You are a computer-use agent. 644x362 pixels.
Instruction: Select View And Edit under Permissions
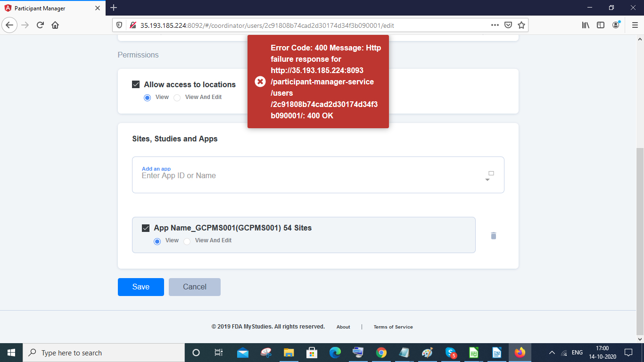point(177,97)
